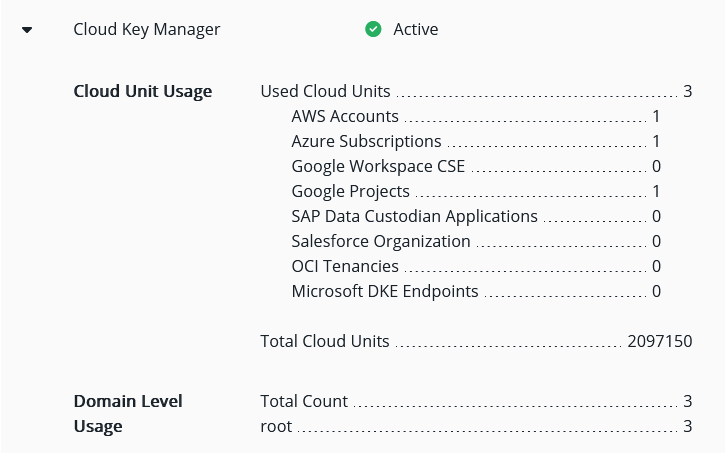
Task: Select the Active status text
Action: (x=415, y=29)
